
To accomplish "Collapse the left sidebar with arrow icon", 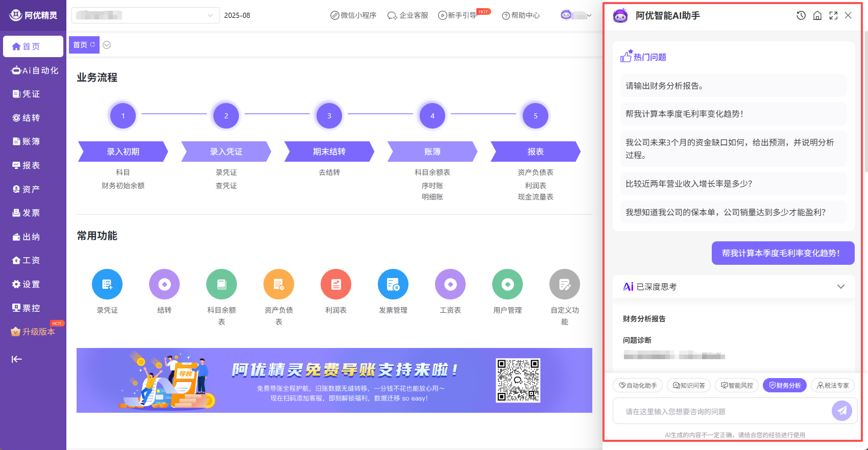I will [x=17, y=359].
